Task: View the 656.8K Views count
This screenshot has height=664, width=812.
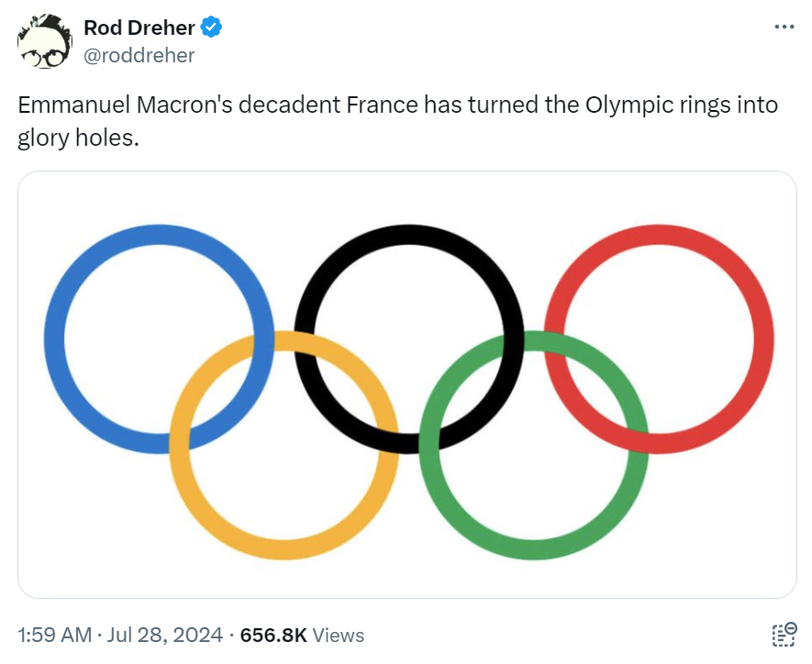Action: click(x=302, y=635)
